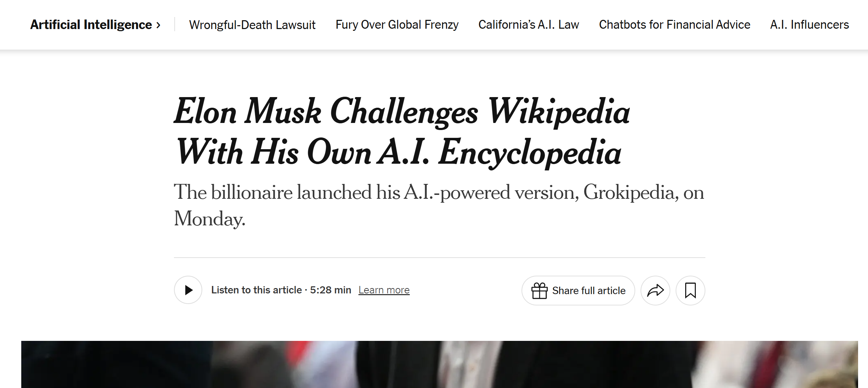Click the Elon Musk Challenges Wikipedia headline
Viewport: 868px width, 388px height.
point(402,112)
